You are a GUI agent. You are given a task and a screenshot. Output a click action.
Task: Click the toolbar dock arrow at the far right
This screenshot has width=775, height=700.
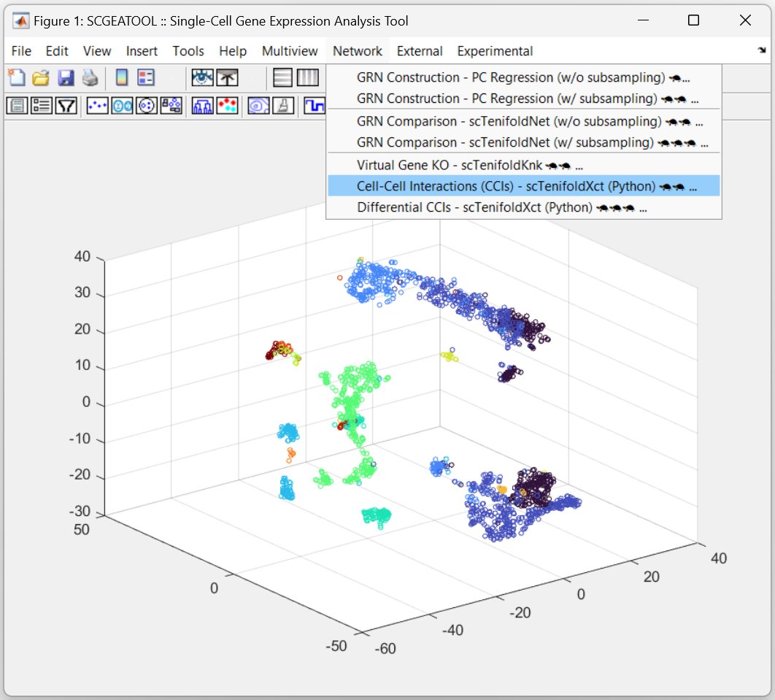click(x=762, y=50)
